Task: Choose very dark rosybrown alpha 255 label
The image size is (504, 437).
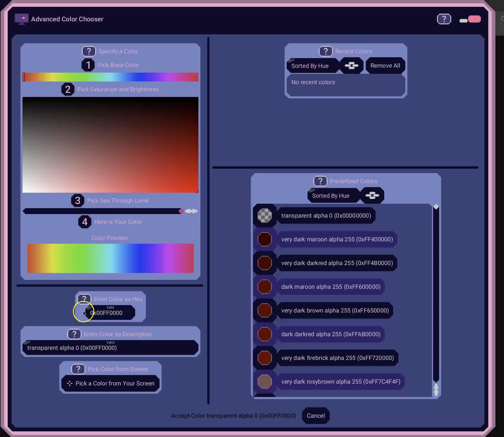Action: tap(341, 382)
